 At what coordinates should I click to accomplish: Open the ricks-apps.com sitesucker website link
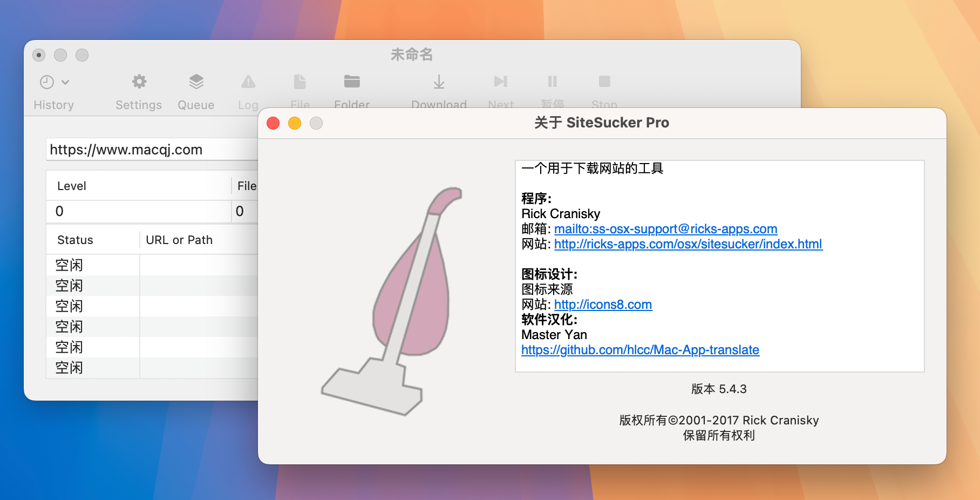[x=688, y=244]
